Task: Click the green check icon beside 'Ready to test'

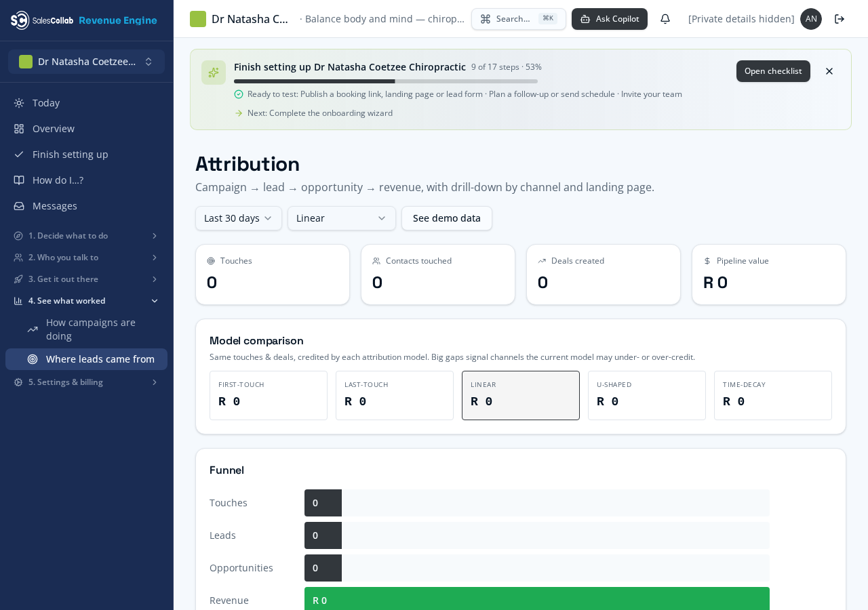Action: [239, 94]
